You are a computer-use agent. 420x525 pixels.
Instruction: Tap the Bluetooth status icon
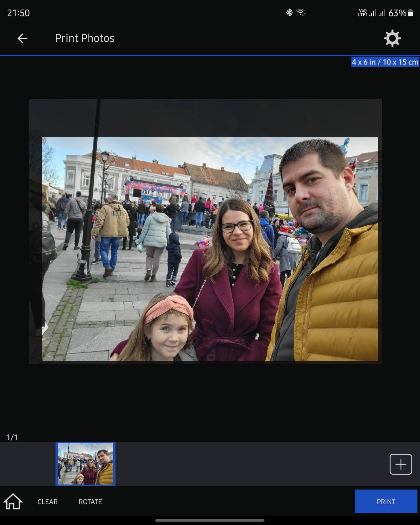pyautogui.click(x=289, y=13)
